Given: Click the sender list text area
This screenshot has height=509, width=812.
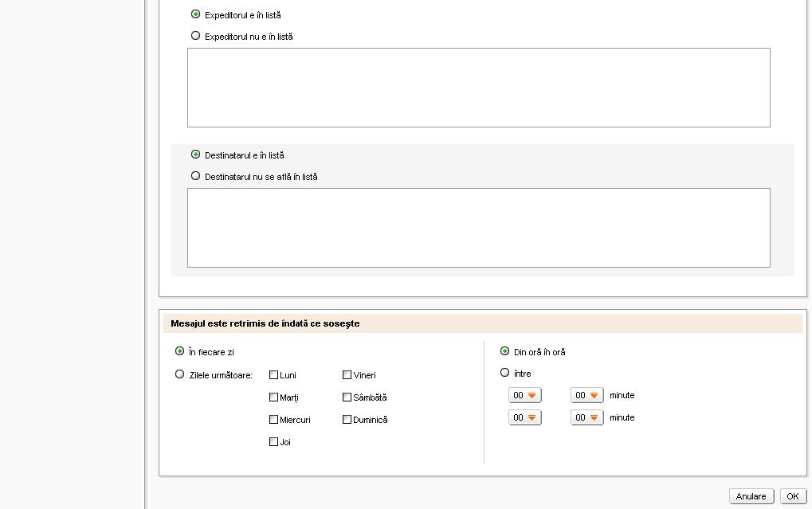Looking at the screenshot, I should tap(478, 88).
